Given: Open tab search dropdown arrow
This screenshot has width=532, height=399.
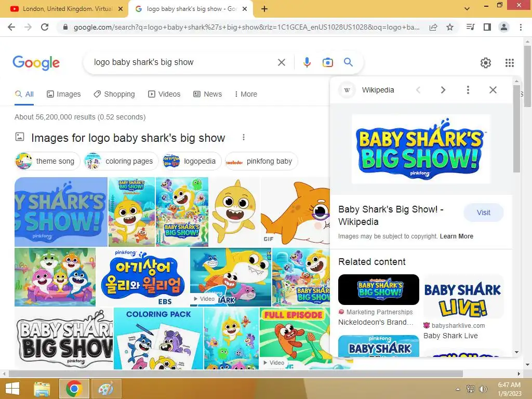Looking at the screenshot, I should coord(467,8).
